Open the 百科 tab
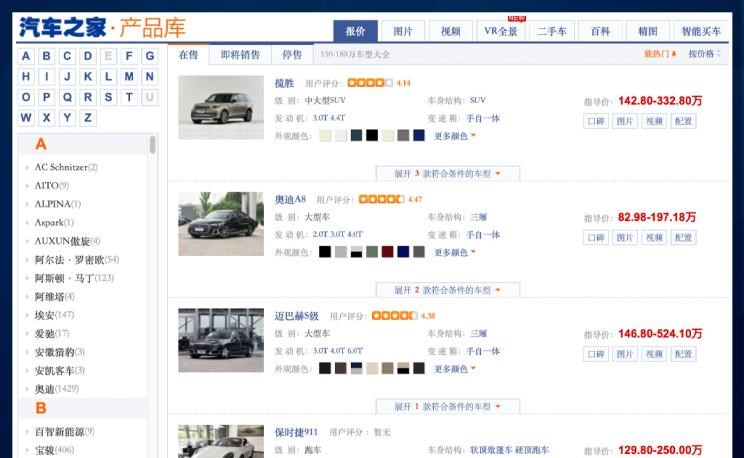The height and width of the screenshot is (458, 744). pos(600,31)
